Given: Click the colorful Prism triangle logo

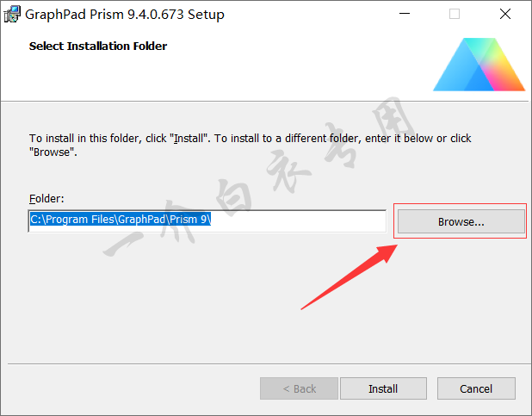Looking at the screenshot, I should 479,64.
